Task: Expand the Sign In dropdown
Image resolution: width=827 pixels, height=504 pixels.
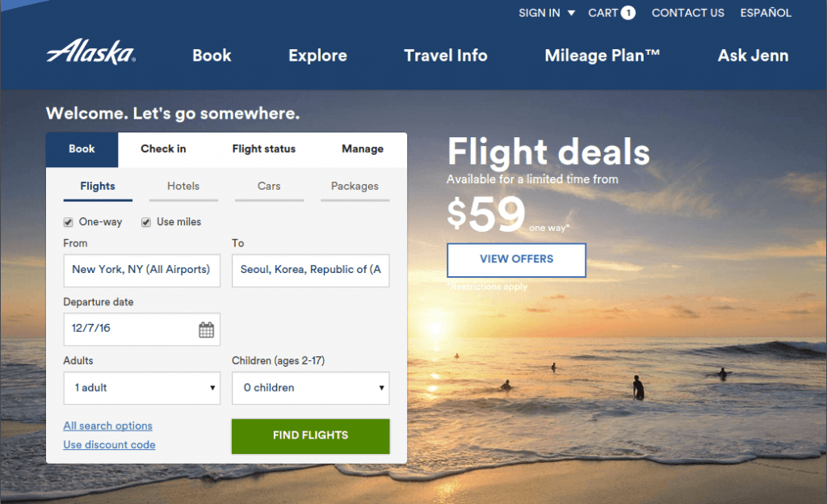Action: (x=547, y=13)
